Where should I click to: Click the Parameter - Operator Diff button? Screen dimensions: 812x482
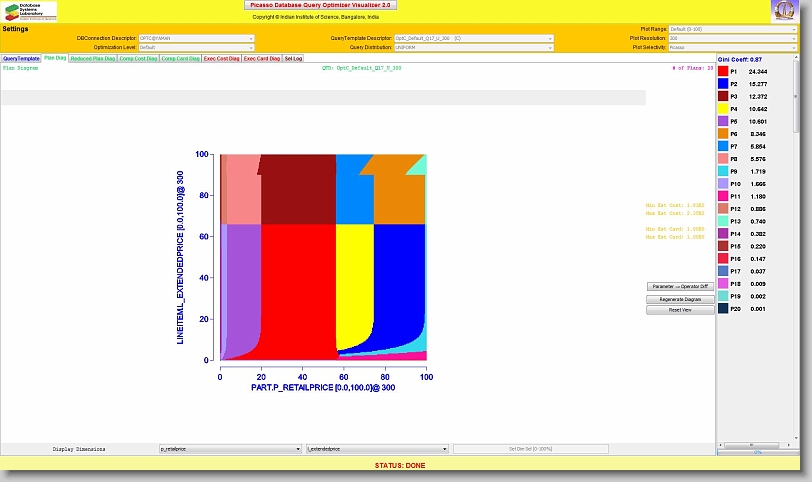(680, 286)
